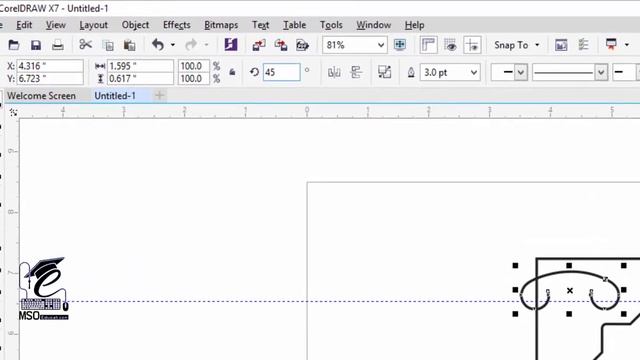Click the Open folder icon

point(14,45)
